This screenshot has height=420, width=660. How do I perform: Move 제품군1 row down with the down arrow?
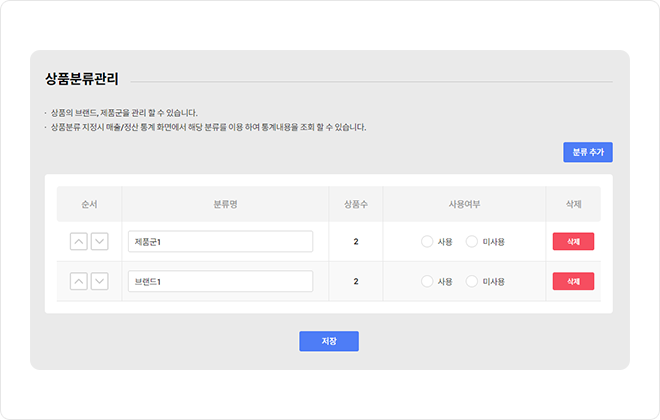100,242
